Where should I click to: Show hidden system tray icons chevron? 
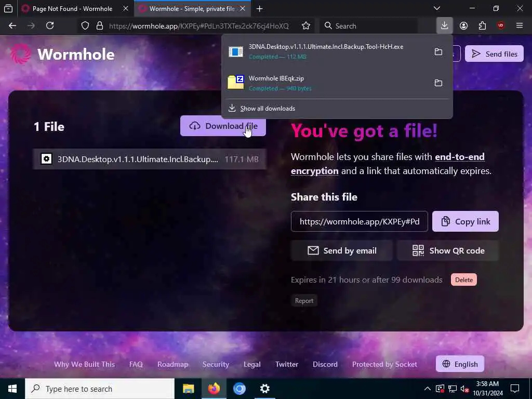point(428,389)
